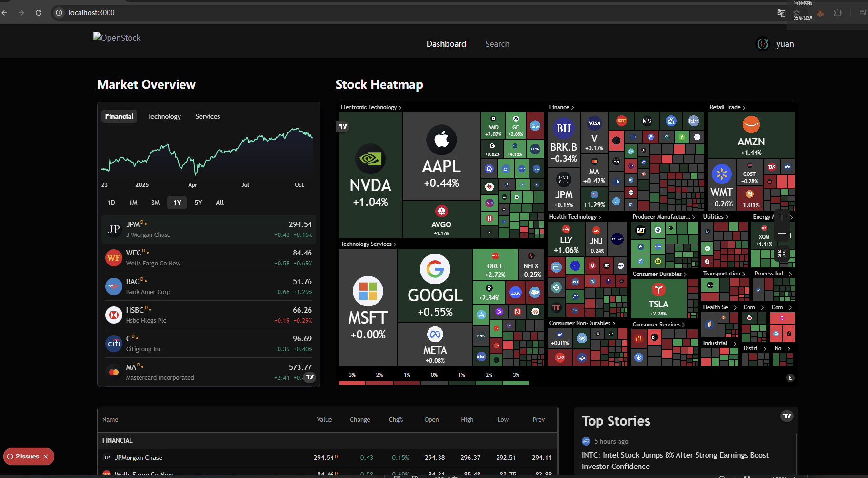Image resolution: width=868 pixels, height=478 pixels.
Task: Click the JPMorgan Chase table row
Action: [327, 458]
